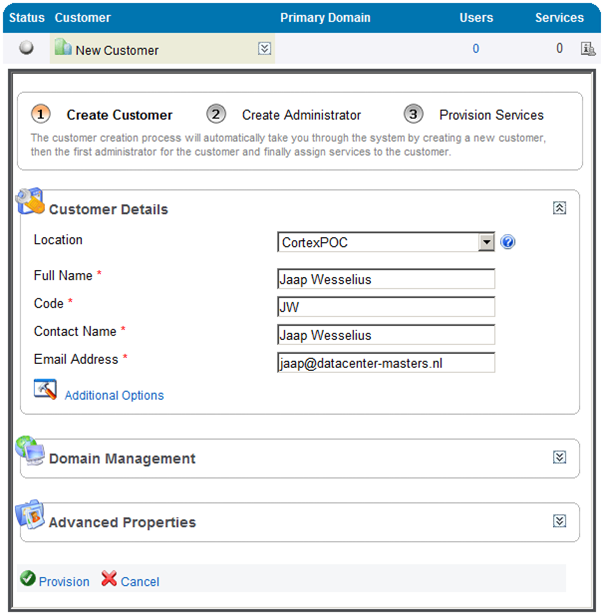The height and width of the screenshot is (615, 602).
Task: Open the Additional Options link
Action: pos(114,395)
